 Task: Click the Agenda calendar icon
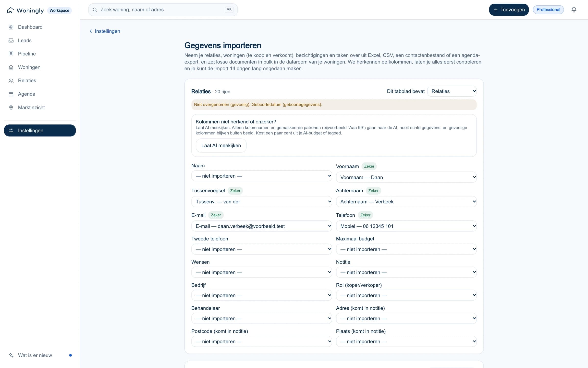tap(11, 94)
